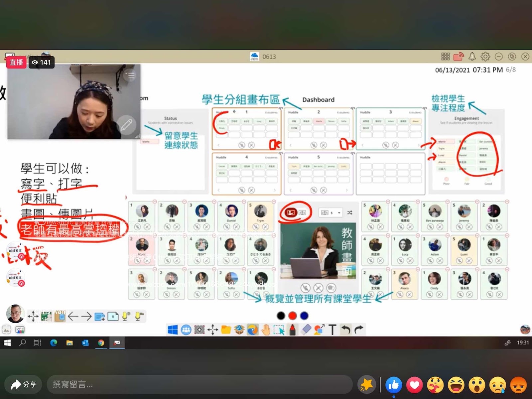532x399 pixels.
Task: Select the shapes tool
Action: coord(319,330)
